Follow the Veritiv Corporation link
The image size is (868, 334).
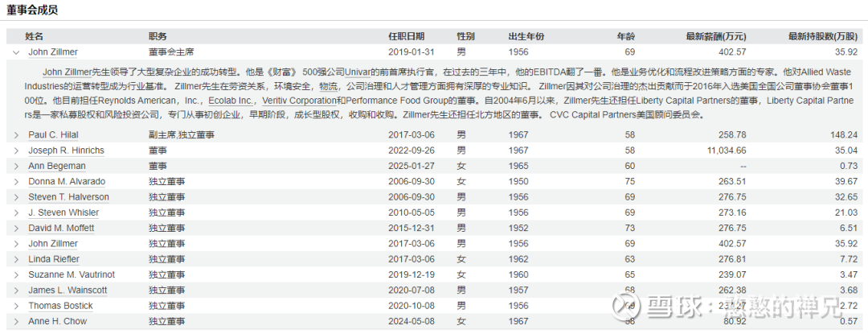[299, 101]
